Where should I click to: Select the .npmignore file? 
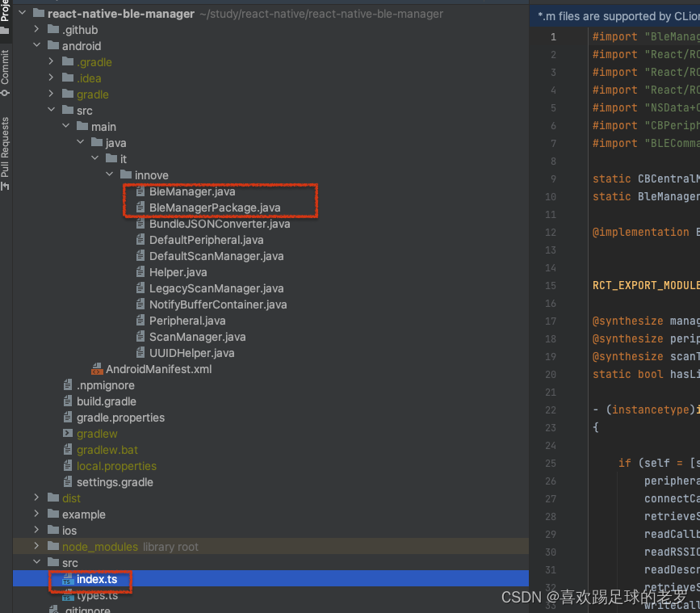(x=105, y=385)
